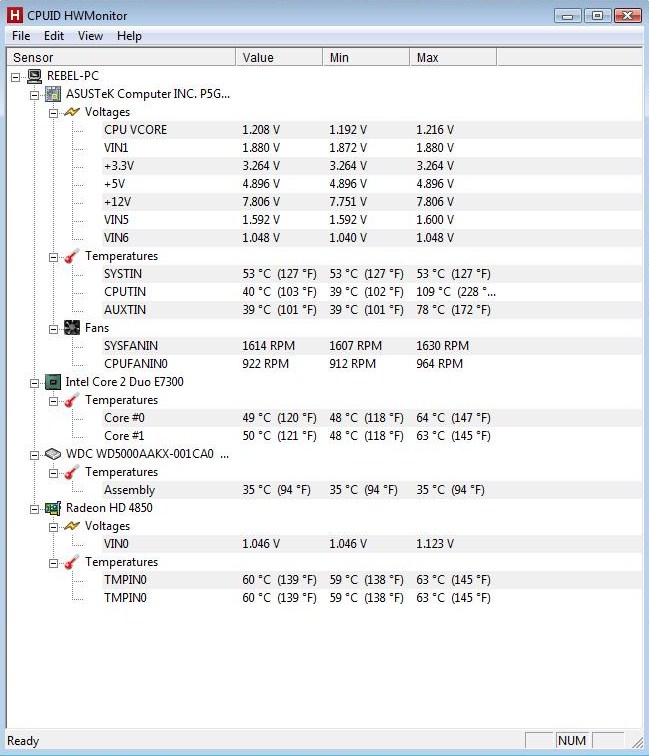Image resolution: width=649 pixels, height=756 pixels.
Task: Select the Core #1 temperature row
Action: click(x=372, y=436)
